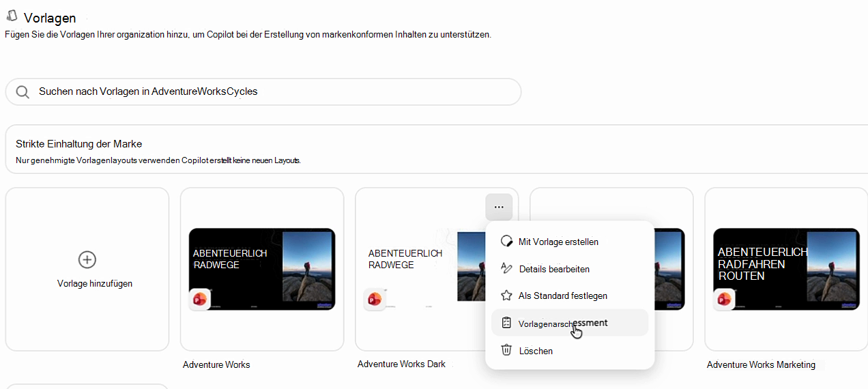Click the Vorlage hinzufügen label text

(x=95, y=283)
